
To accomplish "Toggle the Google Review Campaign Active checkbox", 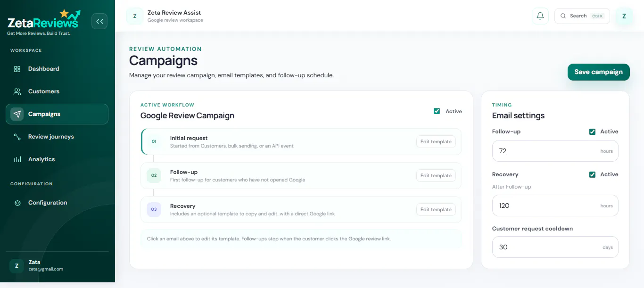I will 437,111.
